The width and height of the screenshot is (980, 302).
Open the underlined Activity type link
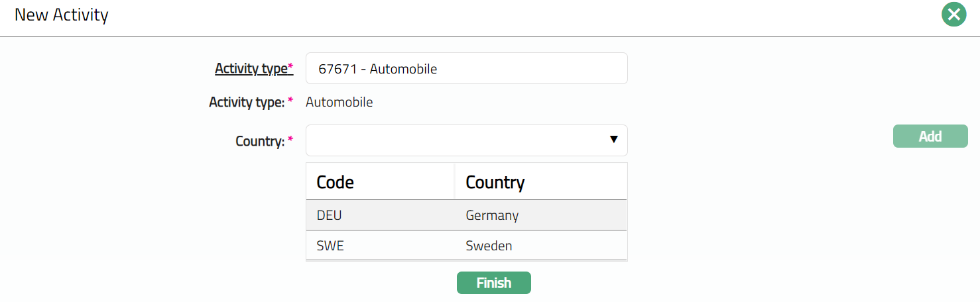(251, 68)
